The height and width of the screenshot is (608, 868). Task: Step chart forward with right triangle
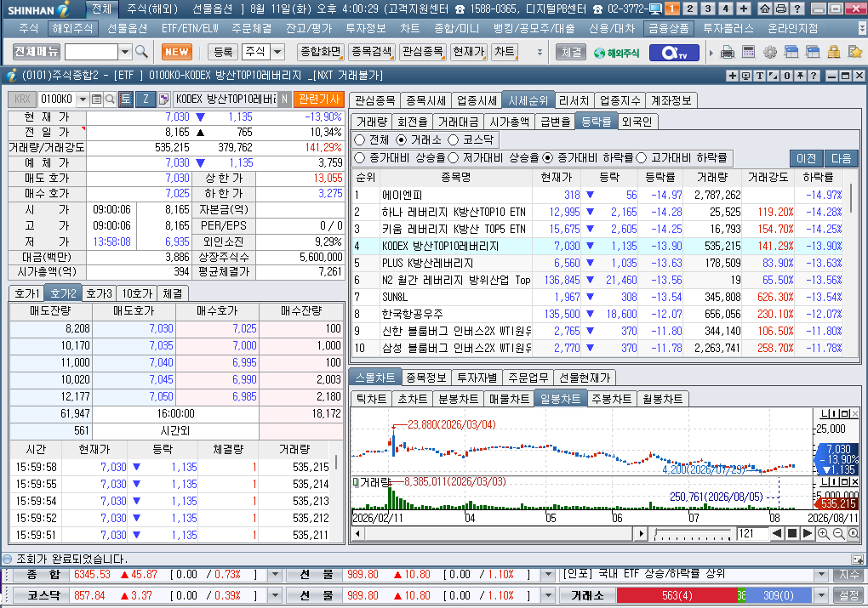807,533
